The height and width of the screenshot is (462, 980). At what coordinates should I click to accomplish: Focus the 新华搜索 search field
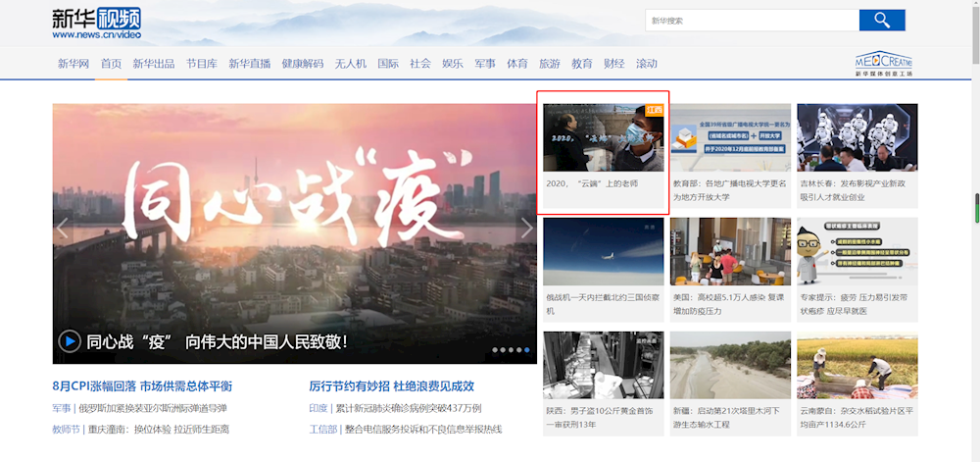tap(752, 21)
